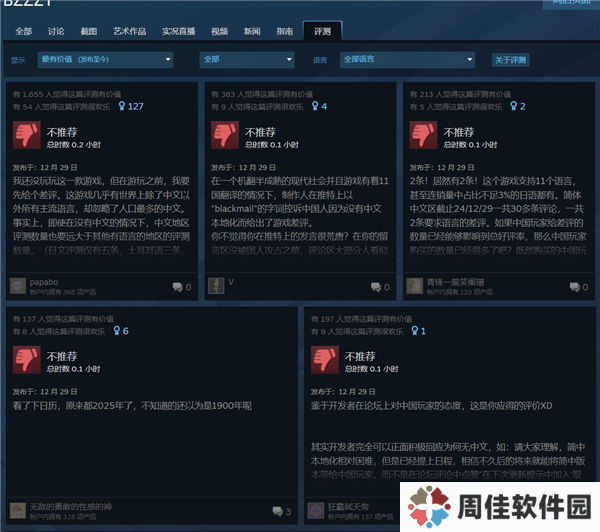Click 帐户内拥有 368 项产品 text
Viewport: 600px width, 532px height.
[63, 292]
